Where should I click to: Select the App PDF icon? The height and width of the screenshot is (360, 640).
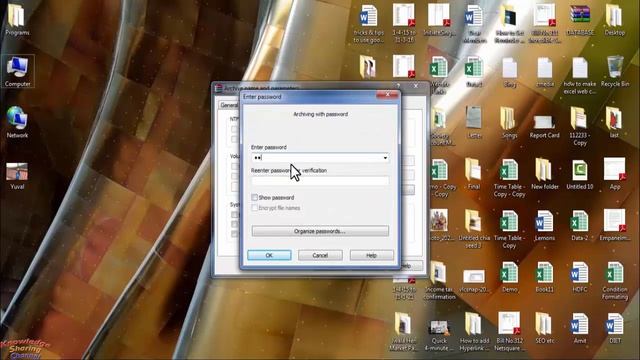615,174
